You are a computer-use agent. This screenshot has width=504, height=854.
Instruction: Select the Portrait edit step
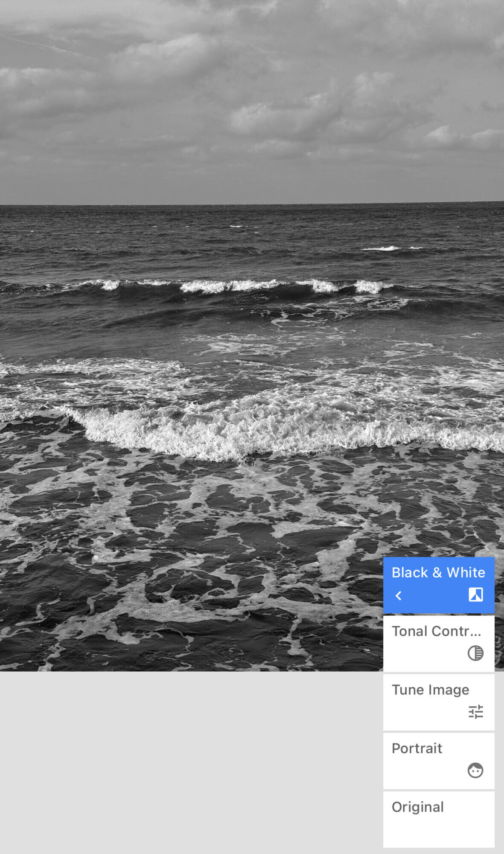439,761
